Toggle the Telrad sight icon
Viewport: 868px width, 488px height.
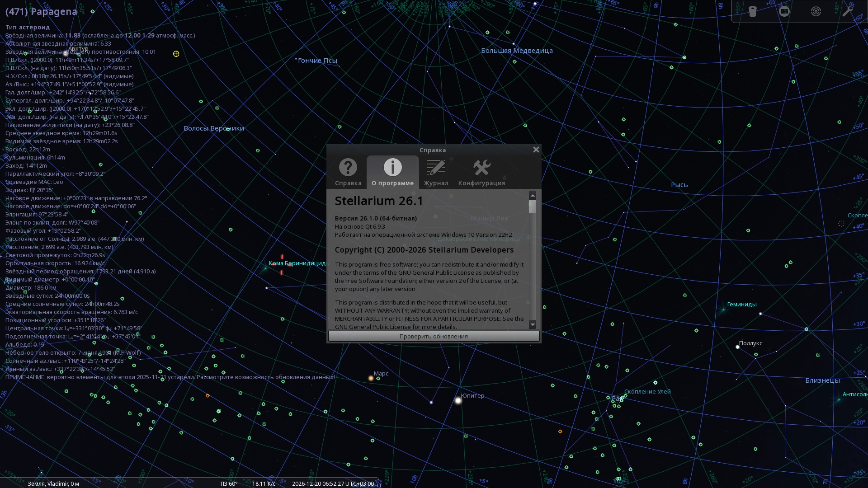point(816,11)
